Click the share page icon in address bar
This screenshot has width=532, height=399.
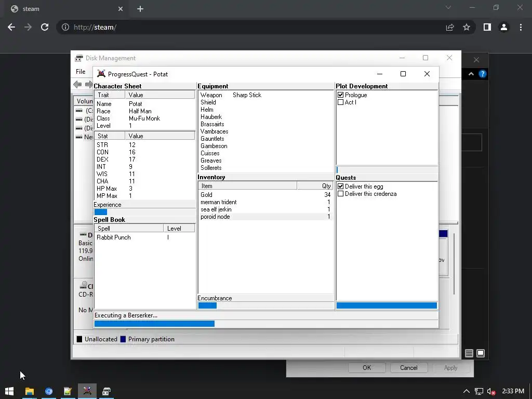click(x=450, y=27)
